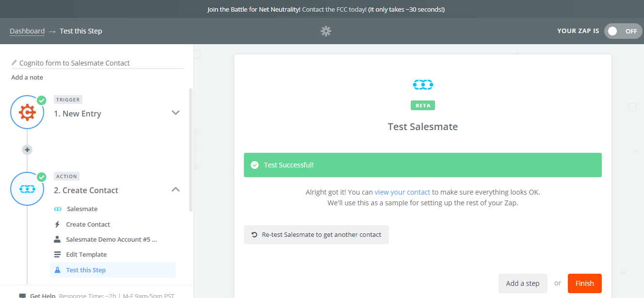The height and width of the screenshot is (298, 644).
Task: Click the Get Help text in footer
Action: (x=43, y=296)
